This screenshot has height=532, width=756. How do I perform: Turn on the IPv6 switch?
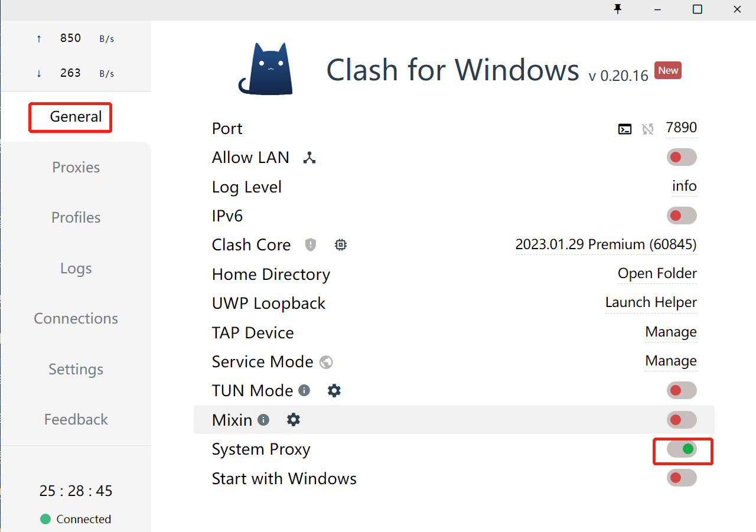(x=682, y=216)
